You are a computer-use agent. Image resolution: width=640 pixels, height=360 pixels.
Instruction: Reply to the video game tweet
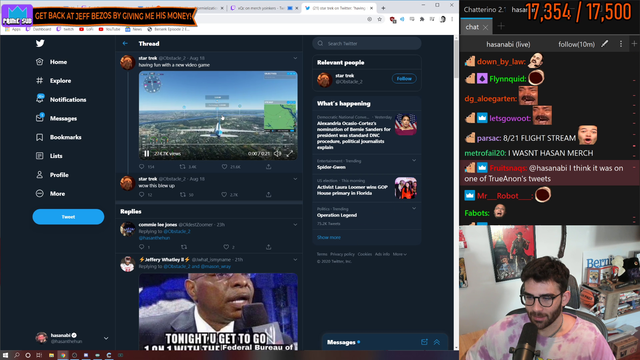pos(142,167)
